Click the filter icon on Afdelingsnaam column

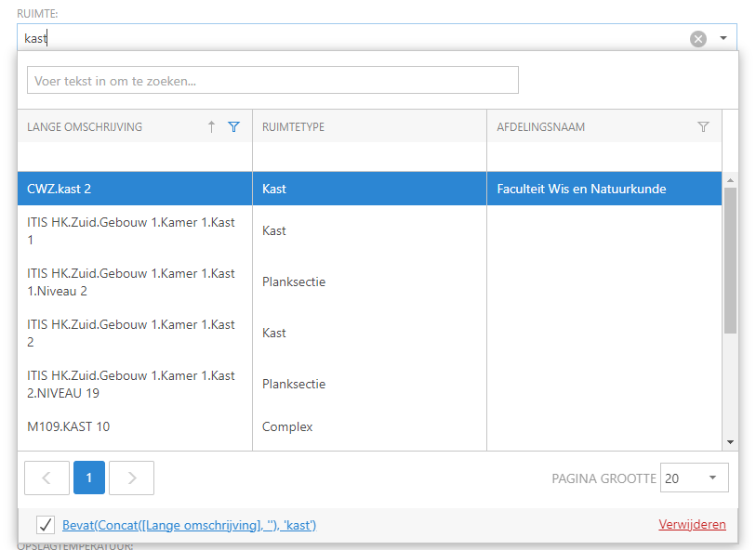(703, 127)
